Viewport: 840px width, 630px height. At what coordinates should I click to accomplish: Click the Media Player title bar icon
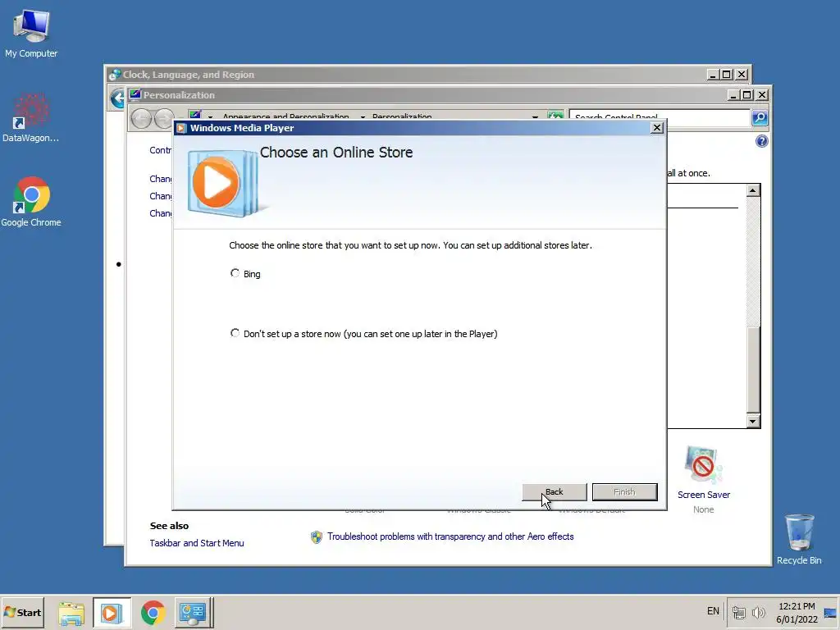[x=181, y=128]
